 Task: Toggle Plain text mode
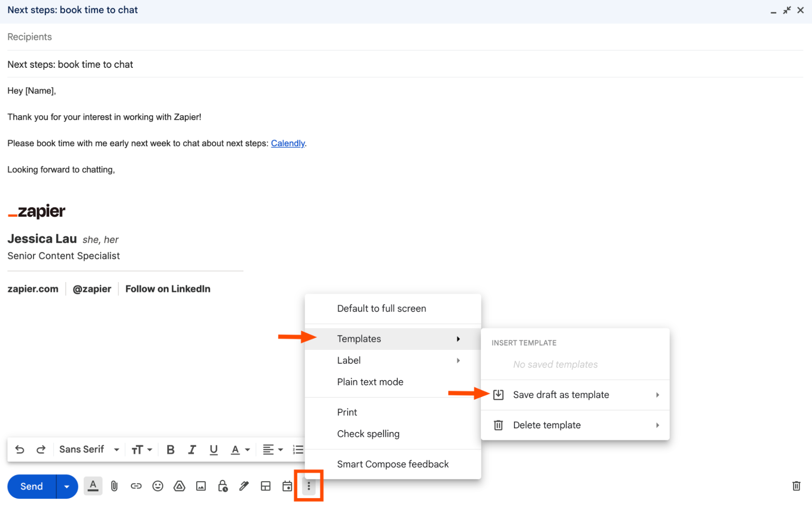click(393, 382)
